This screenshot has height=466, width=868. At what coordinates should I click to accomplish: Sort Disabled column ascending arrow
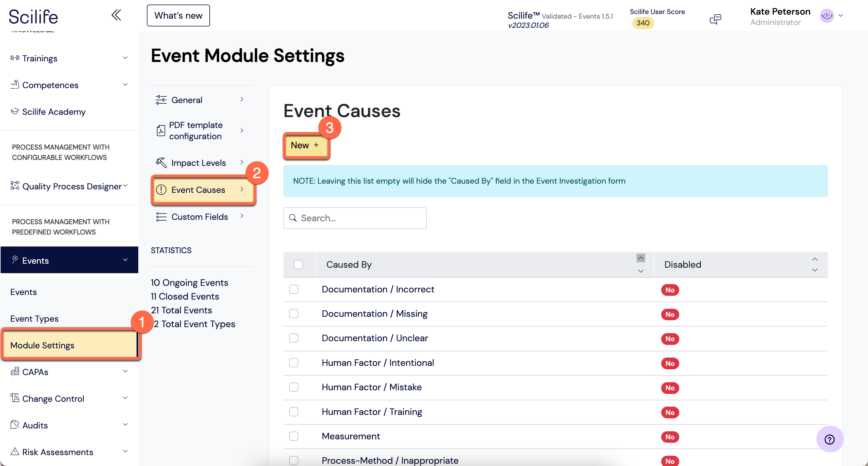point(815,259)
